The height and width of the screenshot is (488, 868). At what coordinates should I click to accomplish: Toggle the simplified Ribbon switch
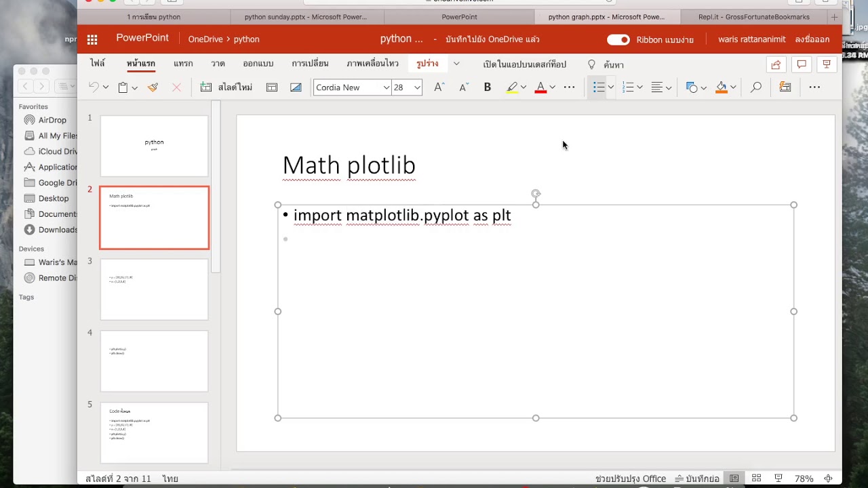618,39
